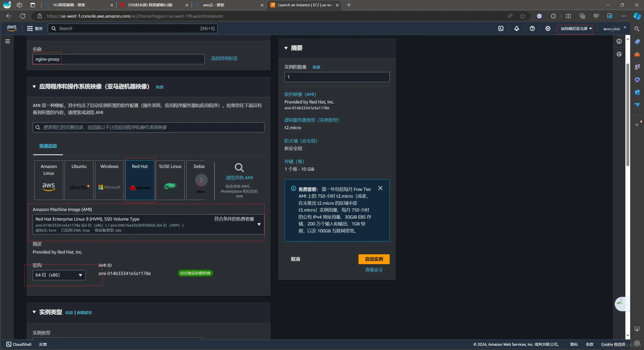Select the SUSE Linux AMI tile
644x350 pixels.
170,180
